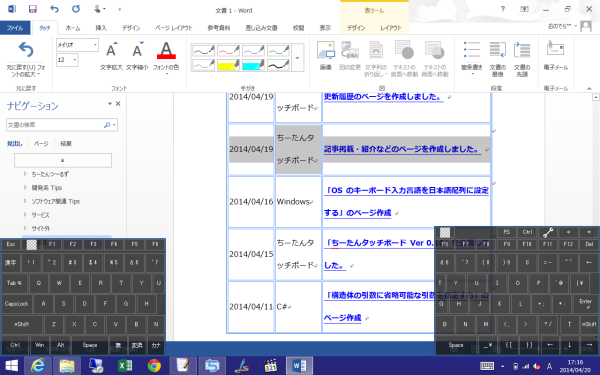This screenshot has height=375, width=600.
Task: Expand 開発系 Tips heading in navigation
Action: 25,188
